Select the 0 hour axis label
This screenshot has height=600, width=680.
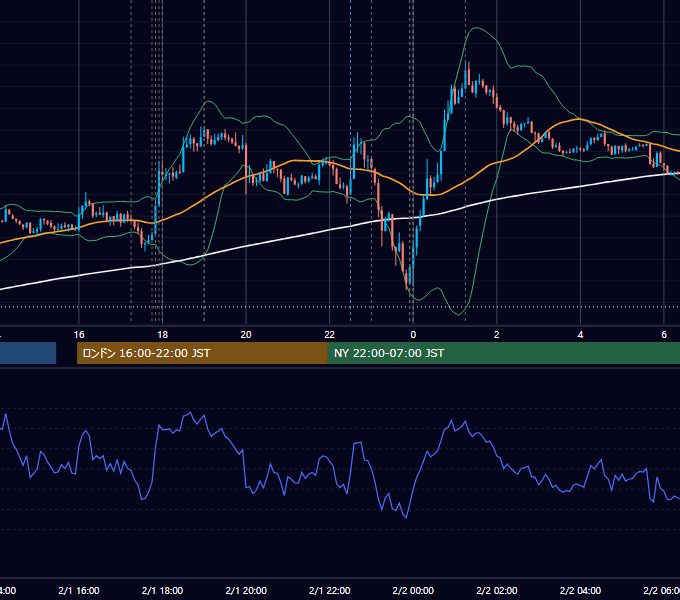point(413,335)
